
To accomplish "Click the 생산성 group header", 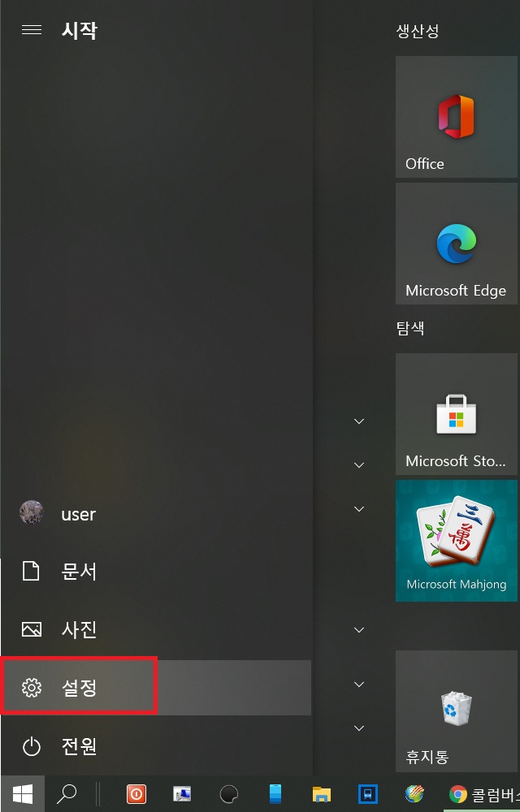I will pos(418,31).
